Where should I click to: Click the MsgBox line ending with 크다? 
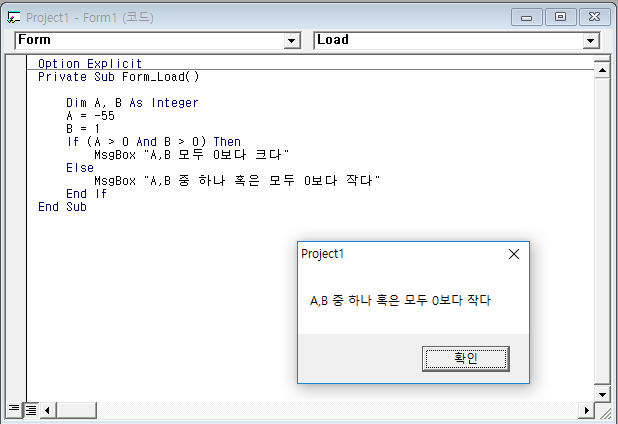pyautogui.click(x=192, y=155)
